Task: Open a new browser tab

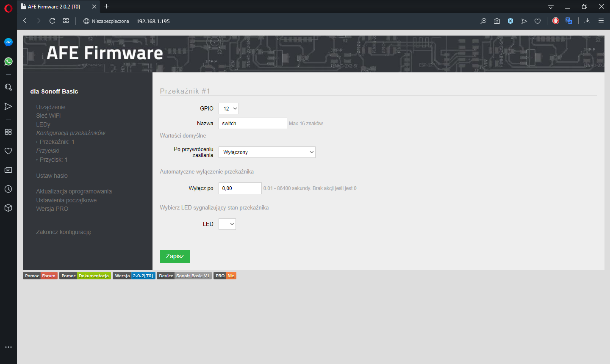Action: coord(107,6)
